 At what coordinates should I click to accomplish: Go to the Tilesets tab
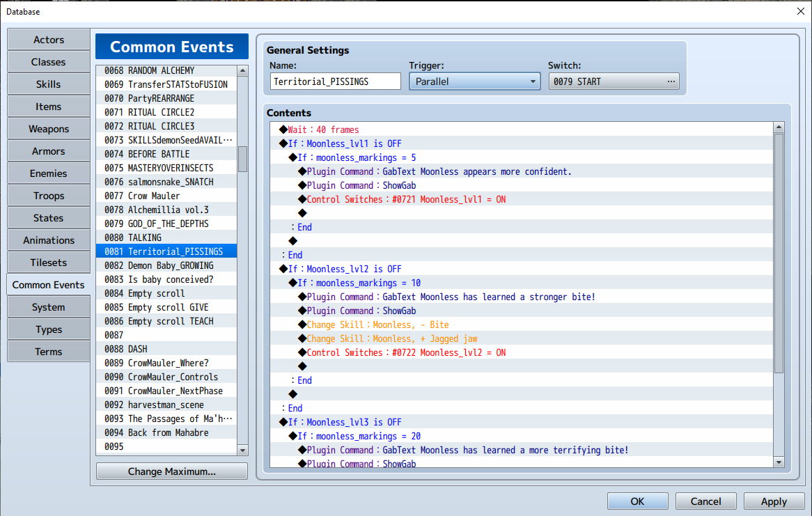[x=49, y=263]
